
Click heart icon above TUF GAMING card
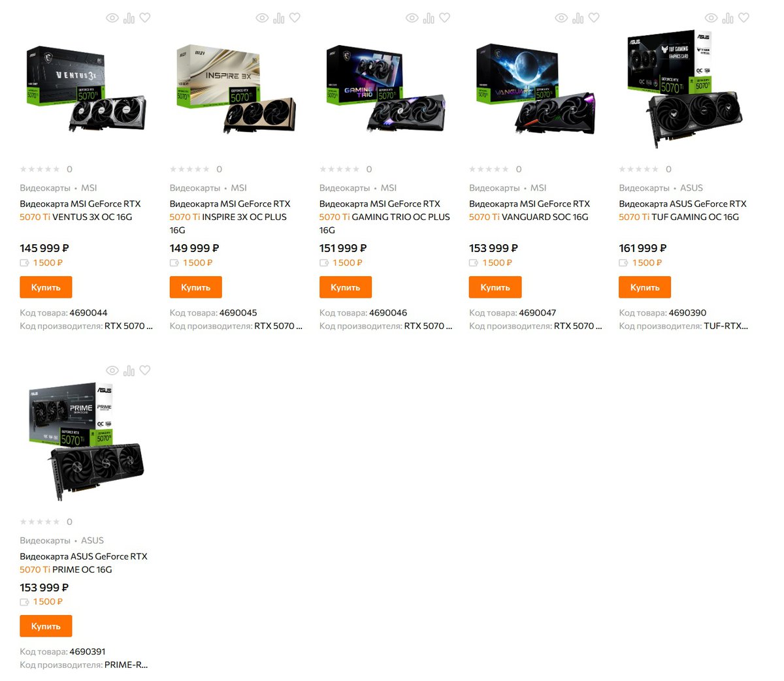point(743,18)
